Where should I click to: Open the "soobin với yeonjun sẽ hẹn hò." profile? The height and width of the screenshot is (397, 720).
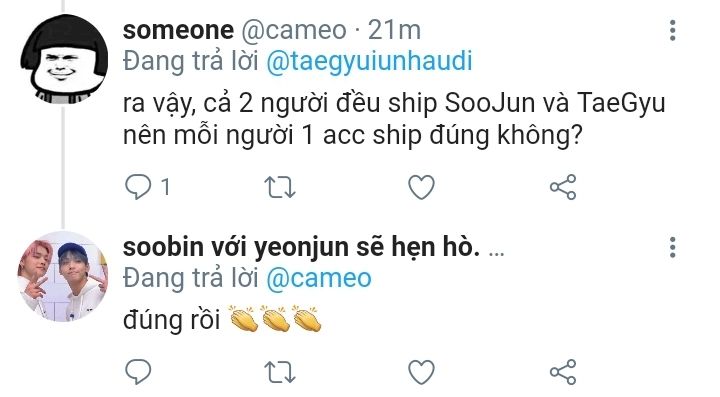[301, 247]
